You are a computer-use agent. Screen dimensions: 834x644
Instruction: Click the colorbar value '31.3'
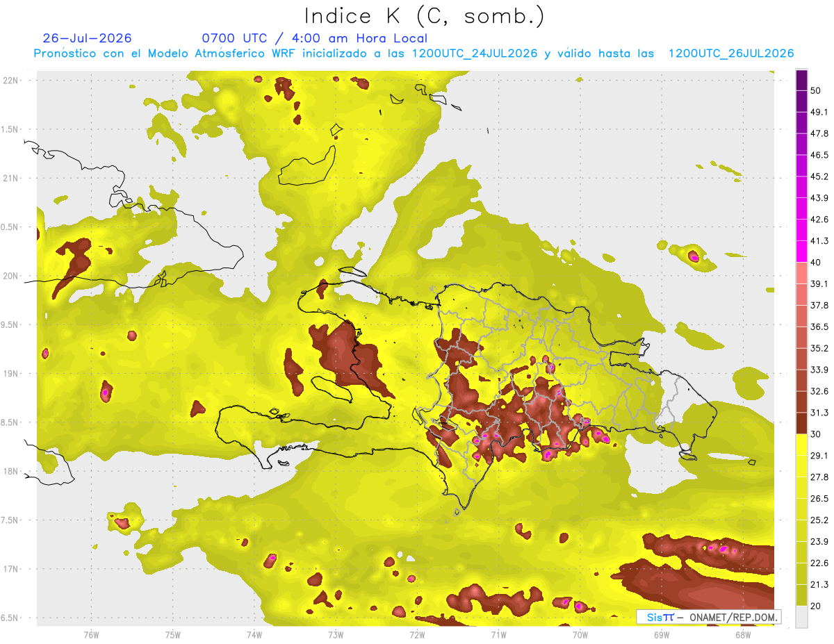click(819, 413)
